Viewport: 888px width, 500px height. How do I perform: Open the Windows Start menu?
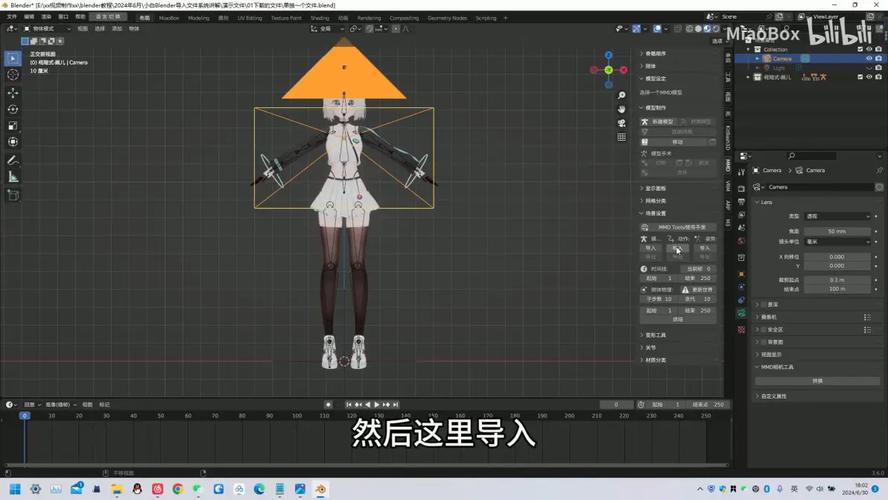(x=15, y=489)
